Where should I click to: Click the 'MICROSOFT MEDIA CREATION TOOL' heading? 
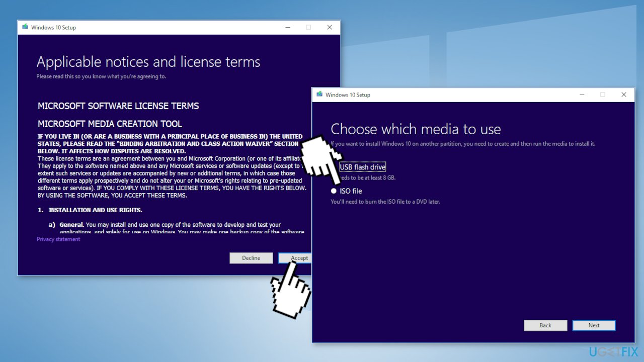[x=110, y=124]
